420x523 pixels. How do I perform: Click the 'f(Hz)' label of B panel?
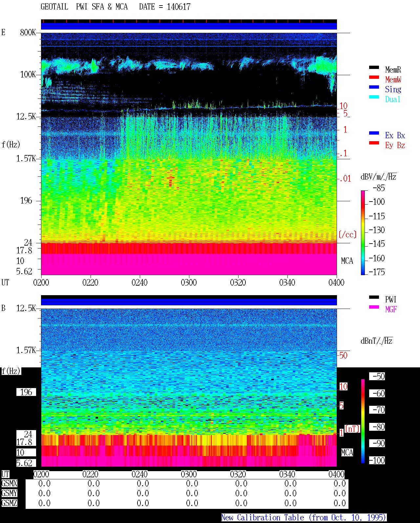pyautogui.click(x=11, y=371)
